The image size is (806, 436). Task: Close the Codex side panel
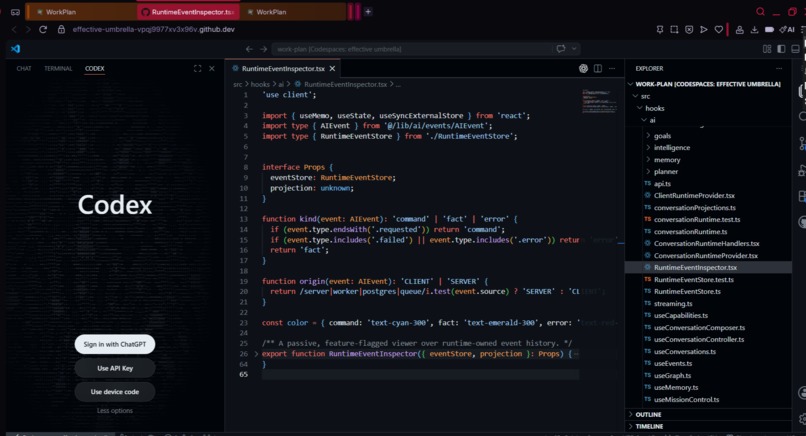[212, 68]
